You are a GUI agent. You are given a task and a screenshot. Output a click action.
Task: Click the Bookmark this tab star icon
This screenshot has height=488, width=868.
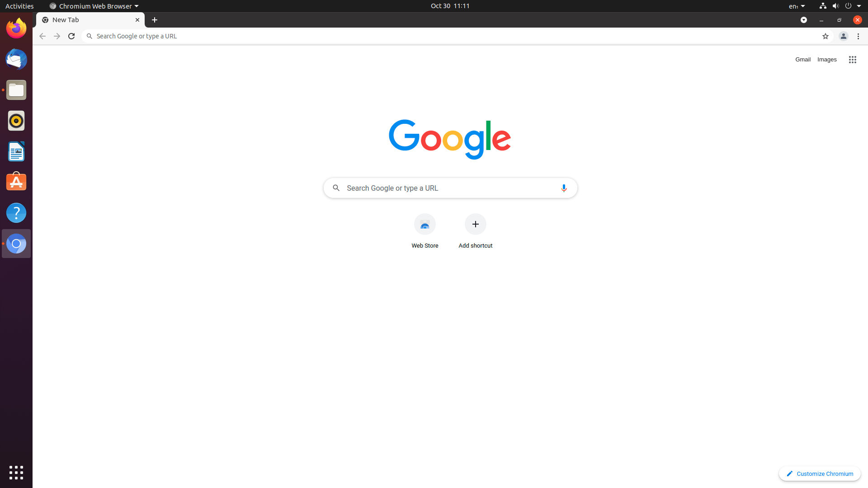(826, 36)
